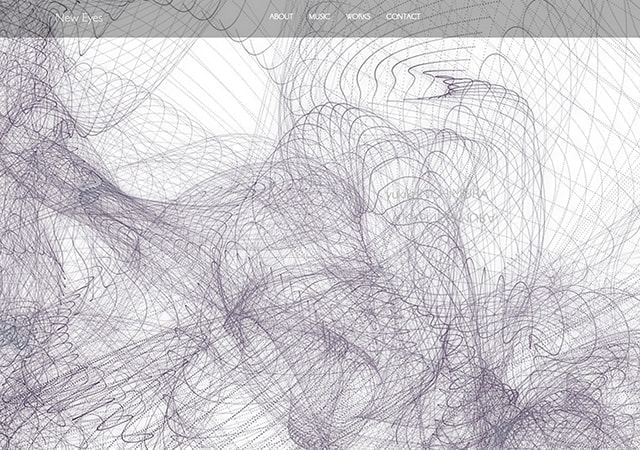
Task: View the WORKS portfolio link
Action: [x=358, y=17]
